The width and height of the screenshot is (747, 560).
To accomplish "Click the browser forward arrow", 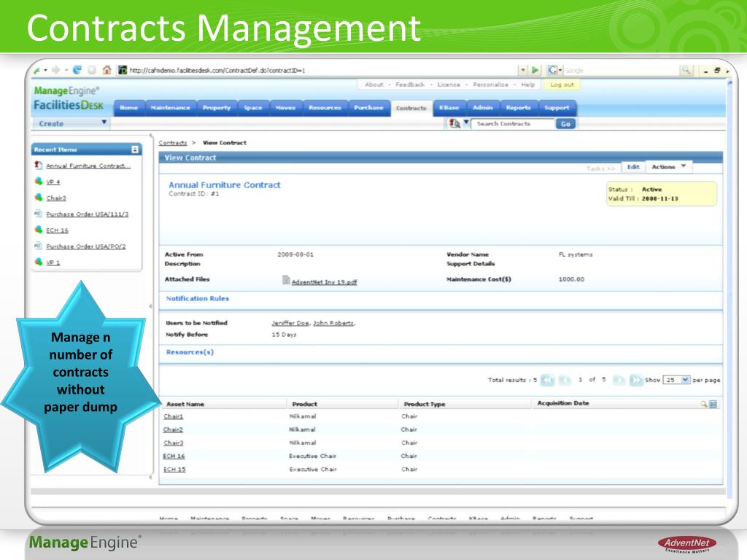I will click(x=55, y=71).
